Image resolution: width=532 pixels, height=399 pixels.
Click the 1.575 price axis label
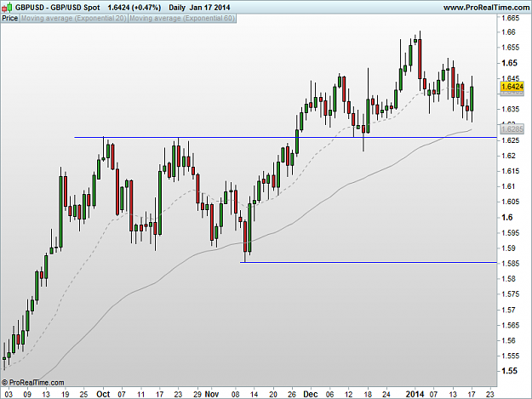tap(511, 294)
